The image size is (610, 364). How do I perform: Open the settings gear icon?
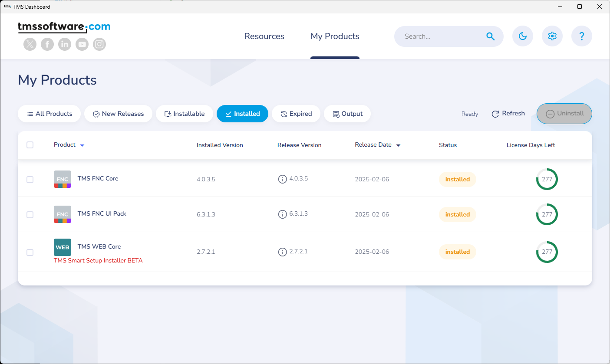click(x=552, y=36)
